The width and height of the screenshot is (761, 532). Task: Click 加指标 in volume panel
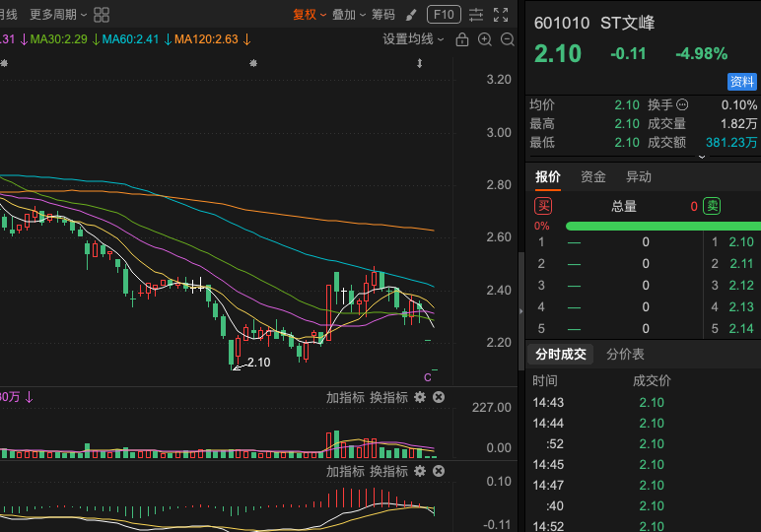(345, 398)
